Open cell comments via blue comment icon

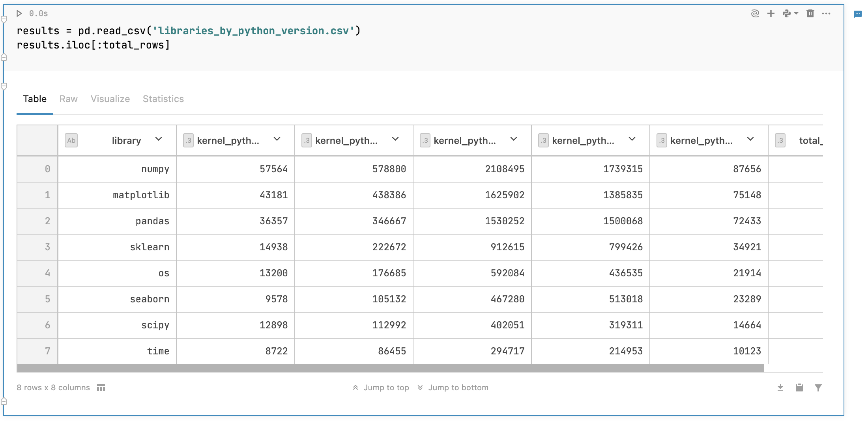tap(859, 14)
